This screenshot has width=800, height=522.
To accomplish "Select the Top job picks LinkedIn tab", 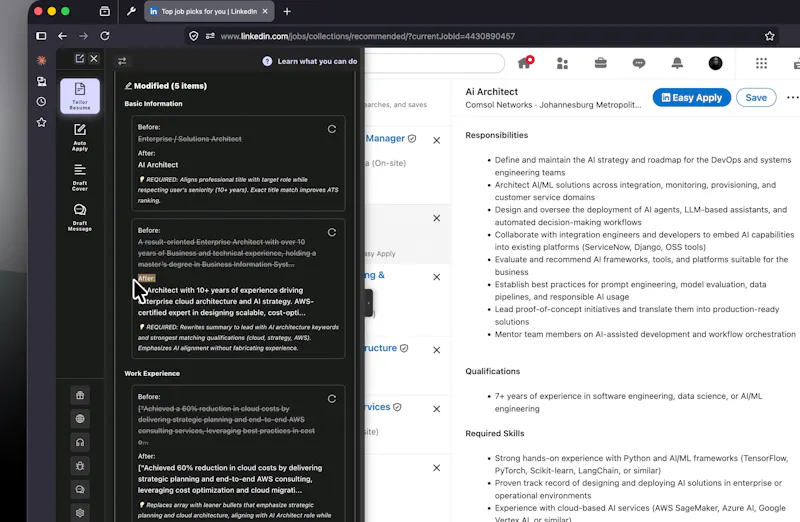I will click(209, 11).
